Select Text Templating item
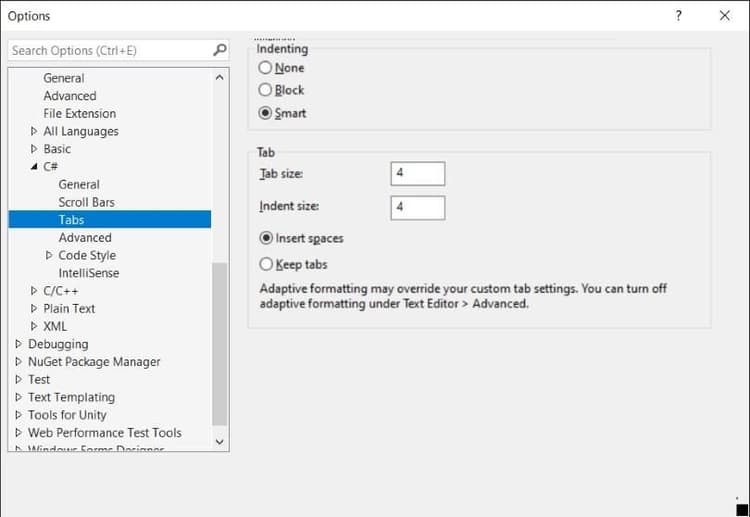The width and height of the screenshot is (750, 517). pyautogui.click(x=71, y=397)
